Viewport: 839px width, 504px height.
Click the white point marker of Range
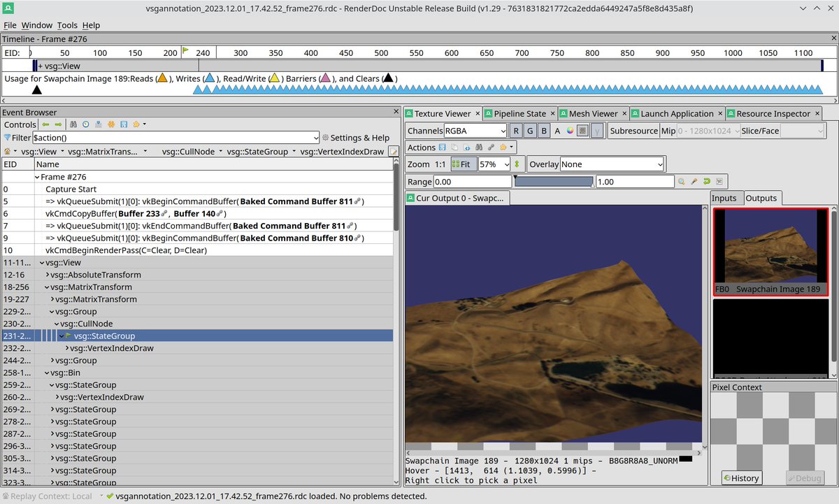(x=593, y=186)
